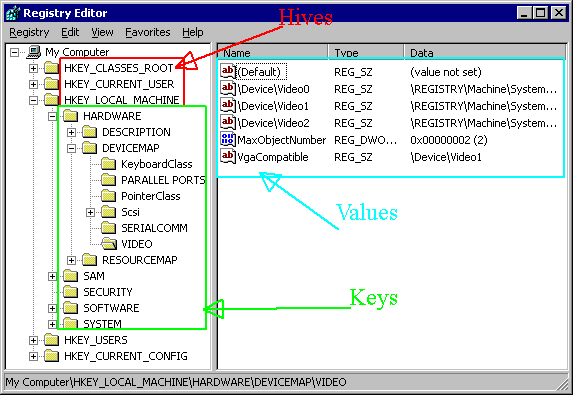
Task: Click the PARALLEL PORTS folder icon
Action: point(109,180)
